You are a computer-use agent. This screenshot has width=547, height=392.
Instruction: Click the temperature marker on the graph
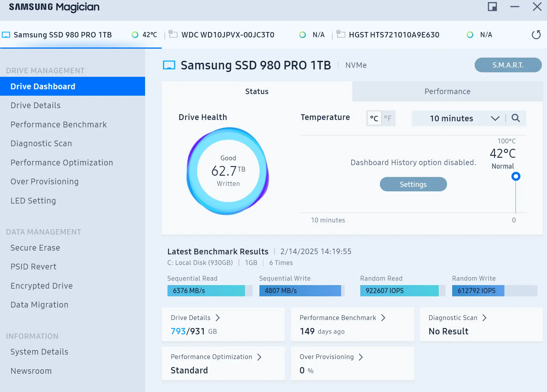click(516, 176)
